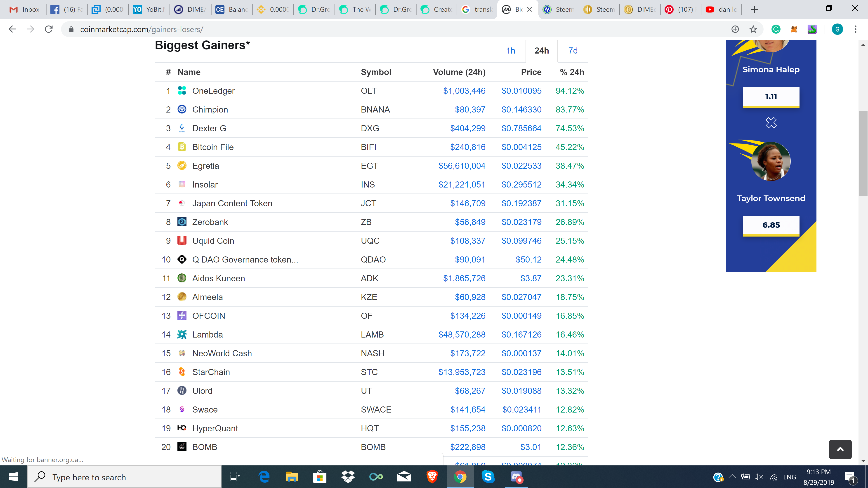The width and height of the screenshot is (868, 488).
Task: Click the Aidos Kuneen coin icon
Action: point(182,278)
